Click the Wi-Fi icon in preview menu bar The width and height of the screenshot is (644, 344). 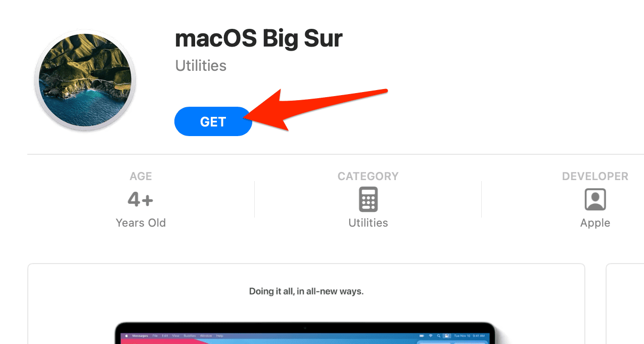pyautogui.click(x=431, y=336)
